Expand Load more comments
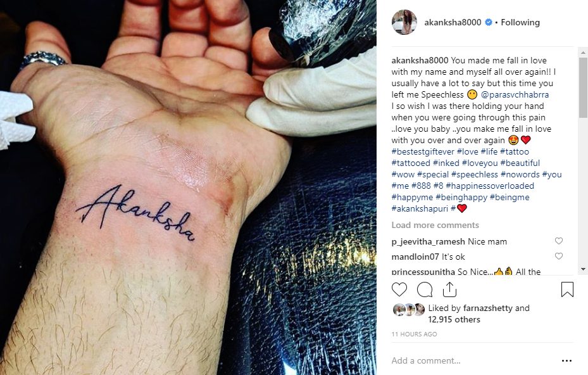Image resolution: width=588 pixels, height=375 pixels. (x=435, y=226)
